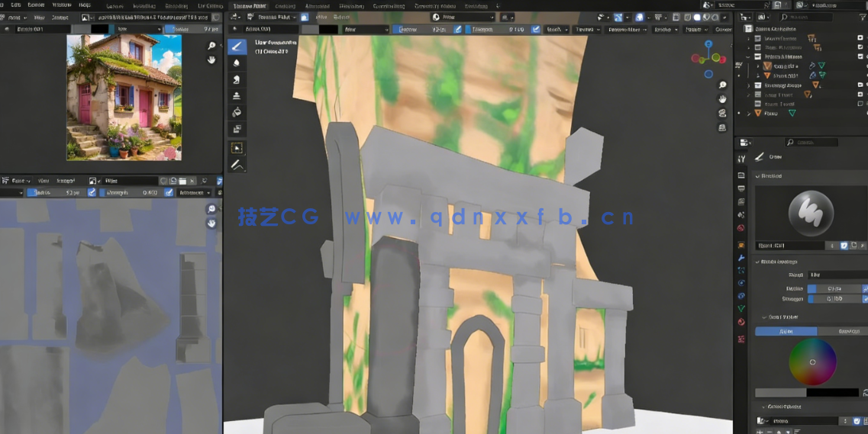The image size is (868, 434).
Task: Click the 3D viewport pan hand icon
Action: (x=722, y=99)
